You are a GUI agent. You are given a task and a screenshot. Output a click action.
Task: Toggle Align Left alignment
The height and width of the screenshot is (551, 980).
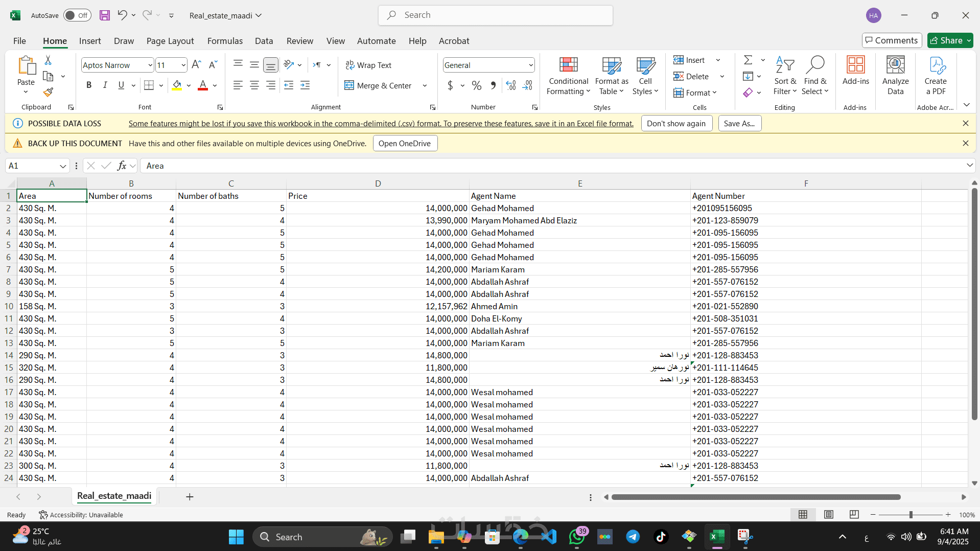pos(238,85)
